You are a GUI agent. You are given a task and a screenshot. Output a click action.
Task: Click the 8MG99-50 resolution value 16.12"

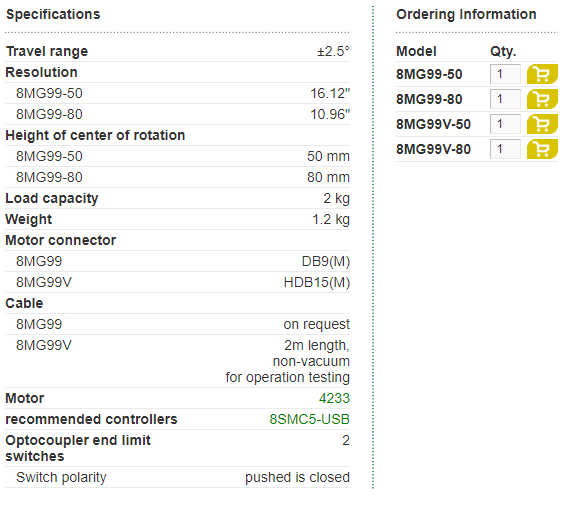(330, 94)
